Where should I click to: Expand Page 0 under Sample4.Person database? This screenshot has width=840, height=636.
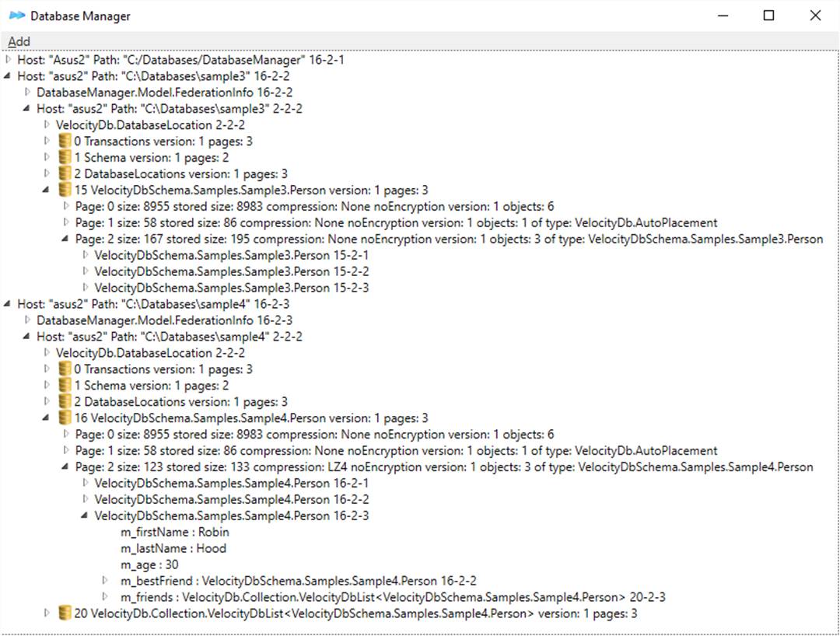point(66,434)
